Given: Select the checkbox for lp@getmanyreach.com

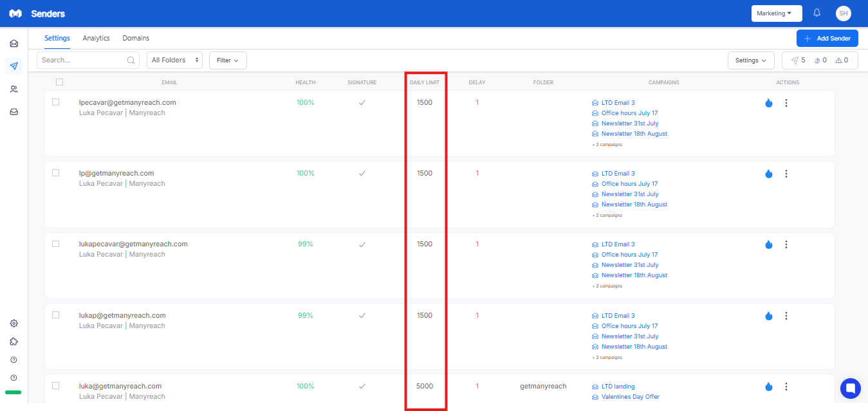Looking at the screenshot, I should [x=55, y=172].
